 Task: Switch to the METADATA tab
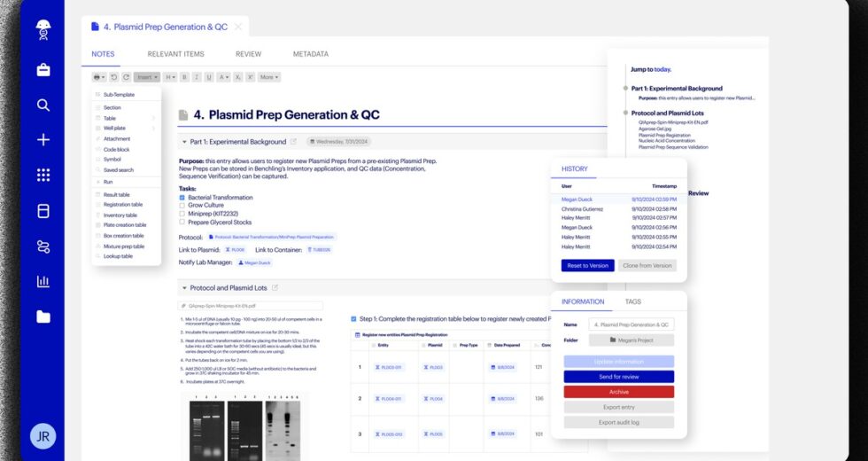(311, 54)
